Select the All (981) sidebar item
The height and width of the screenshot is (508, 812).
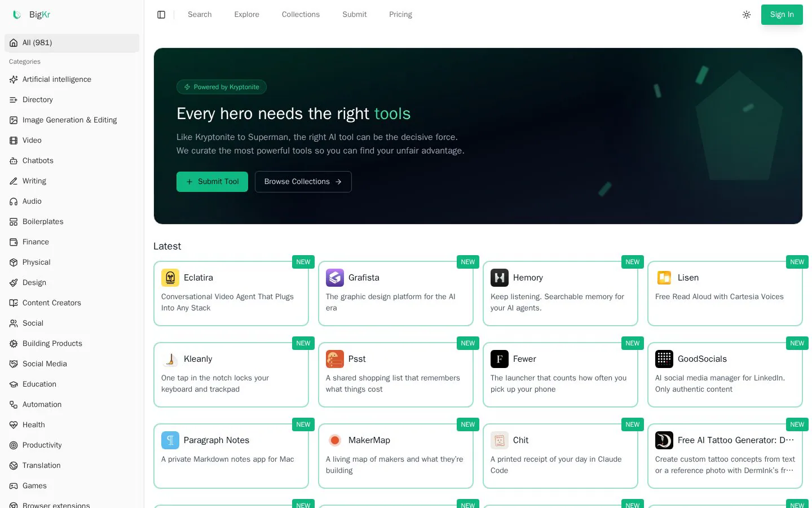(x=72, y=43)
